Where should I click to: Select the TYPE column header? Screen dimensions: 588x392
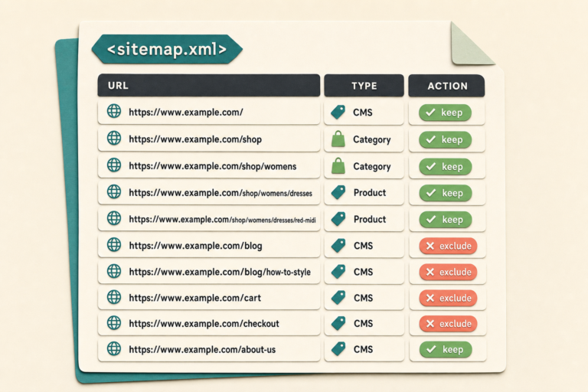(x=364, y=86)
